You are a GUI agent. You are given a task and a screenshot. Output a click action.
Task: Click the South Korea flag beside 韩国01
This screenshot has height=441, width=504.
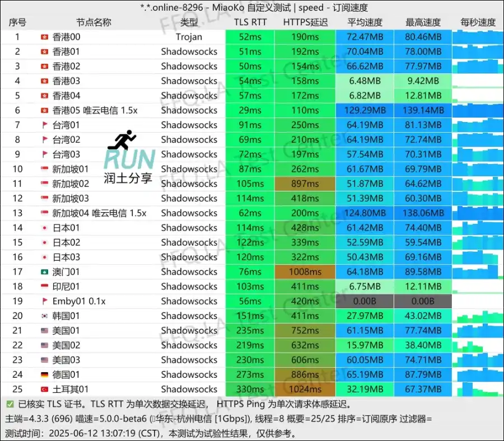click(45, 316)
